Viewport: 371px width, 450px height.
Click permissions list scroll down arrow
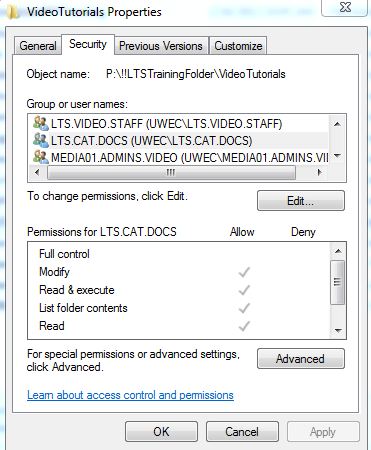click(x=338, y=330)
